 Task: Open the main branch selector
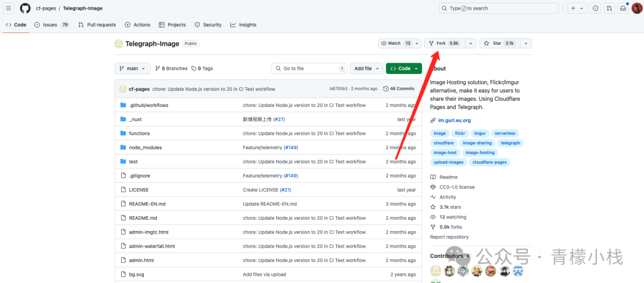pos(132,69)
